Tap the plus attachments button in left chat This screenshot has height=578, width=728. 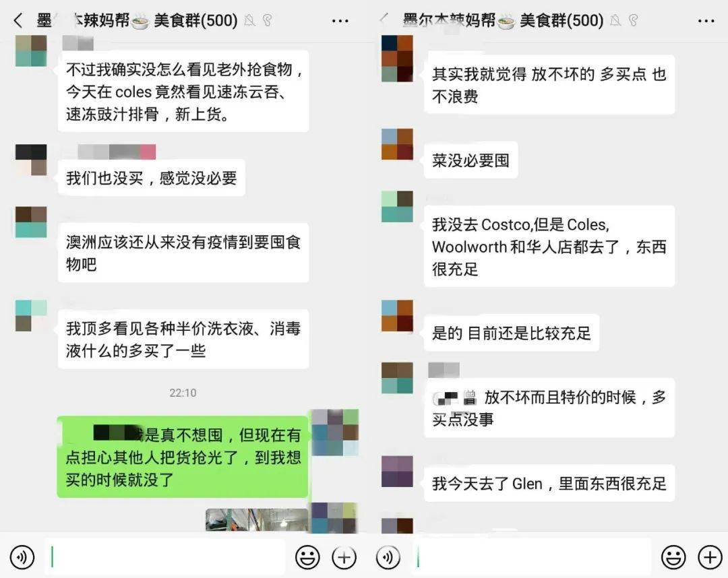[x=344, y=556]
